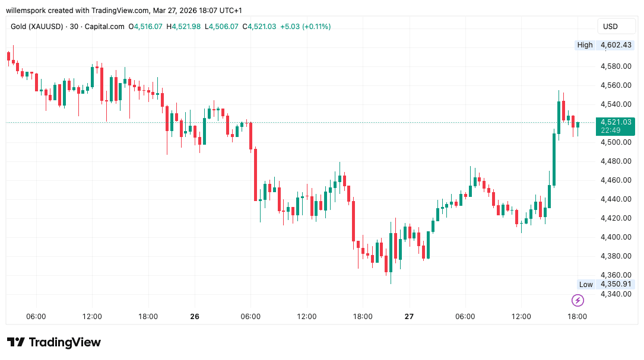Image resolution: width=644 pixels, height=360 pixels.
Task: Click the High tag on the price axis
Action: click(x=585, y=45)
